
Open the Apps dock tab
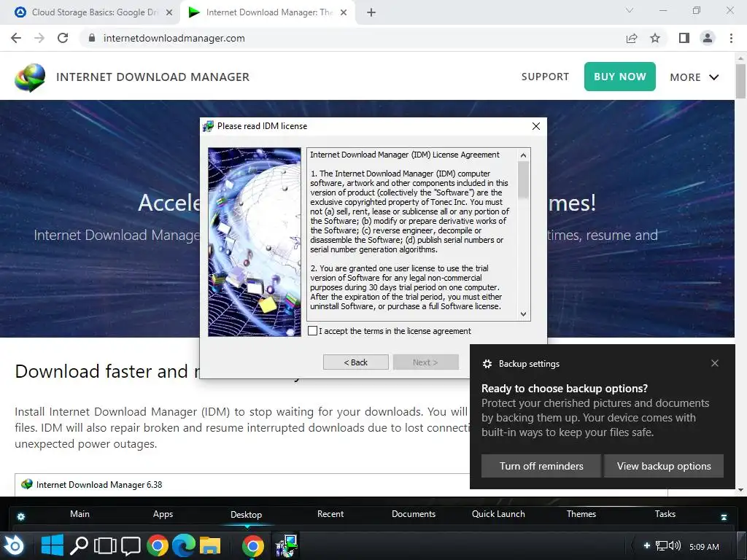coord(163,514)
